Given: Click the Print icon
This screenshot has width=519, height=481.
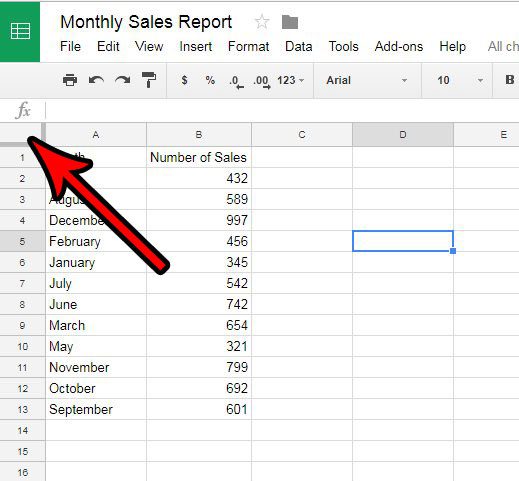Looking at the screenshot, I should pyautogui.click(x=70, y=80).
